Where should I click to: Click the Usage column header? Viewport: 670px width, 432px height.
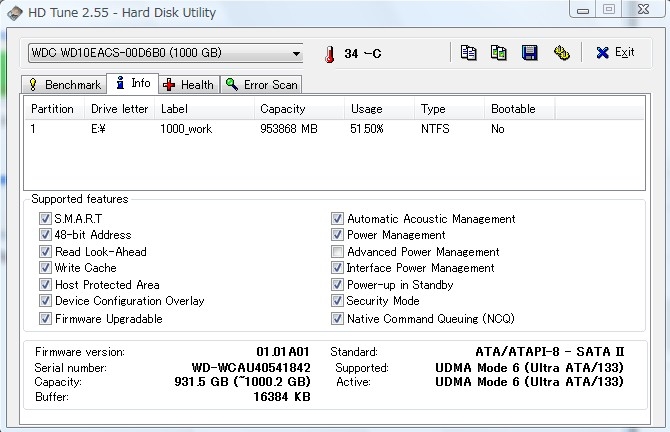pos(366,109)
